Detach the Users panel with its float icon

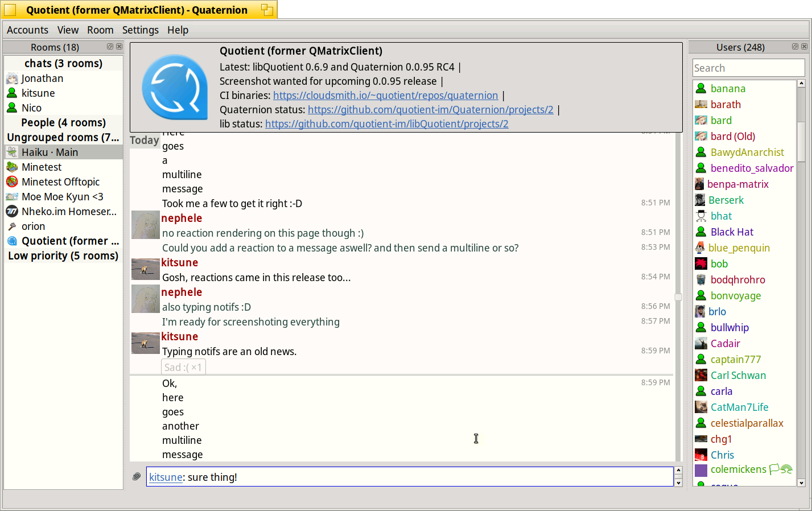[795, 47]
